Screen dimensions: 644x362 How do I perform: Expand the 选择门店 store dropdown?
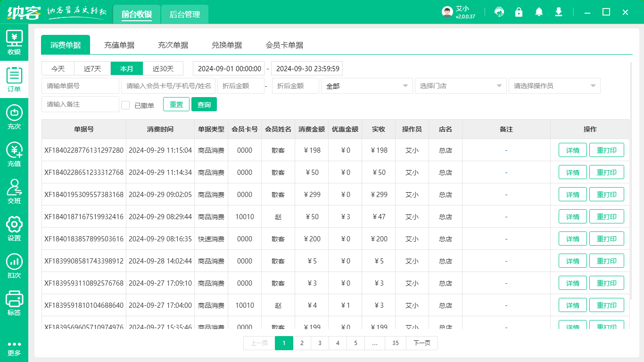pyautogui.click(x=460, y=86)
